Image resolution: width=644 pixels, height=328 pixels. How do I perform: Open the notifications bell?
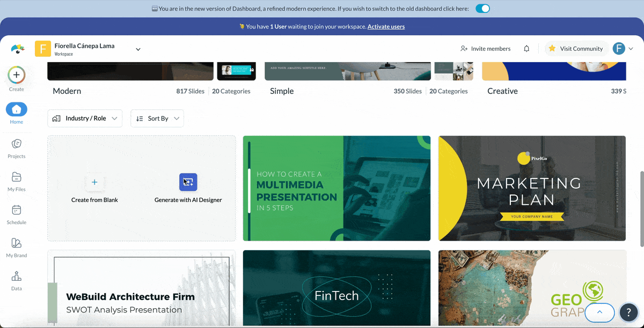pyautogui.click(x=526, y=49)
